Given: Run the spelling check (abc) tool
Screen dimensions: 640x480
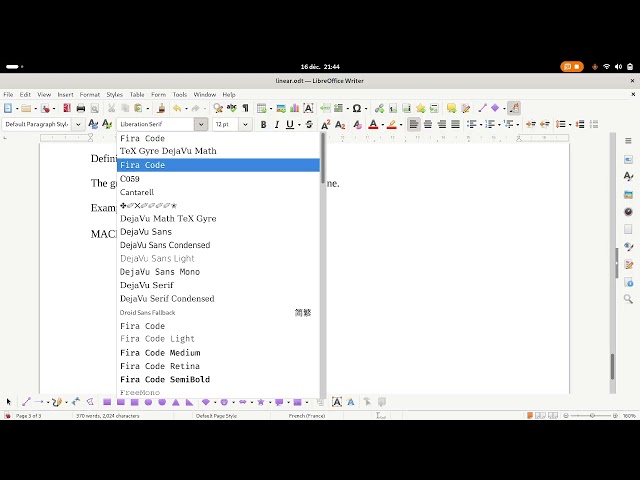Looking at the screenshot, I should [232, 108].
